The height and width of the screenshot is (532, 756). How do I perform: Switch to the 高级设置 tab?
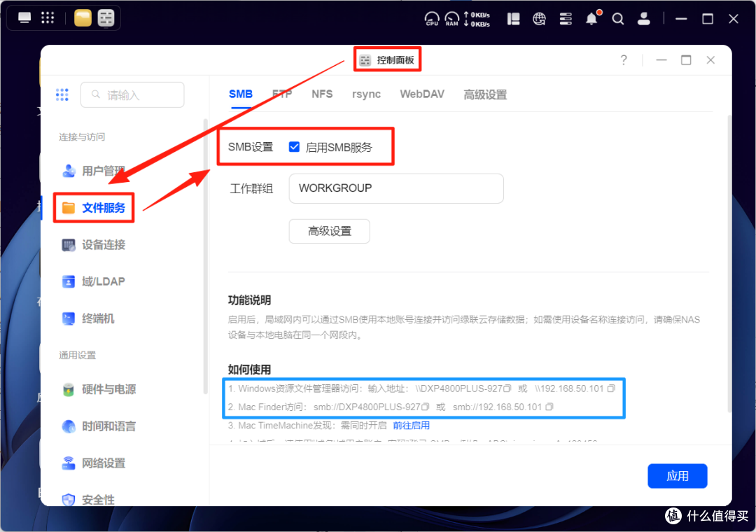pos(486,94)
